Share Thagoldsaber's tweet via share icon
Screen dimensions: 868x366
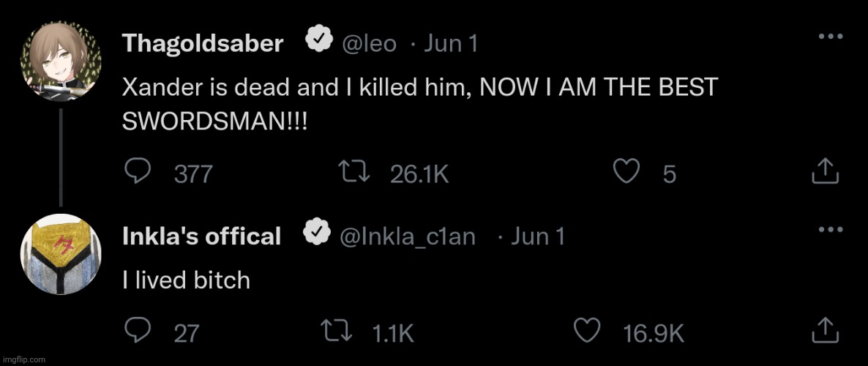point(826,173)
